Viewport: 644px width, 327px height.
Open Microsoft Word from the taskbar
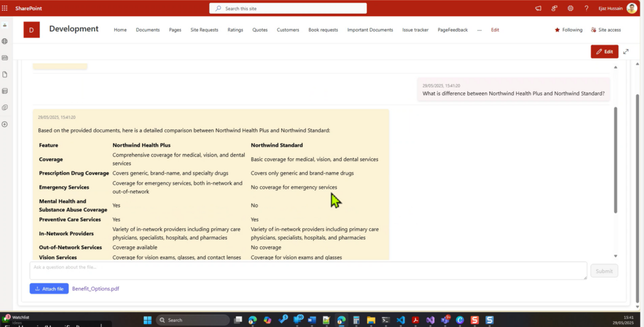[312, 320]
